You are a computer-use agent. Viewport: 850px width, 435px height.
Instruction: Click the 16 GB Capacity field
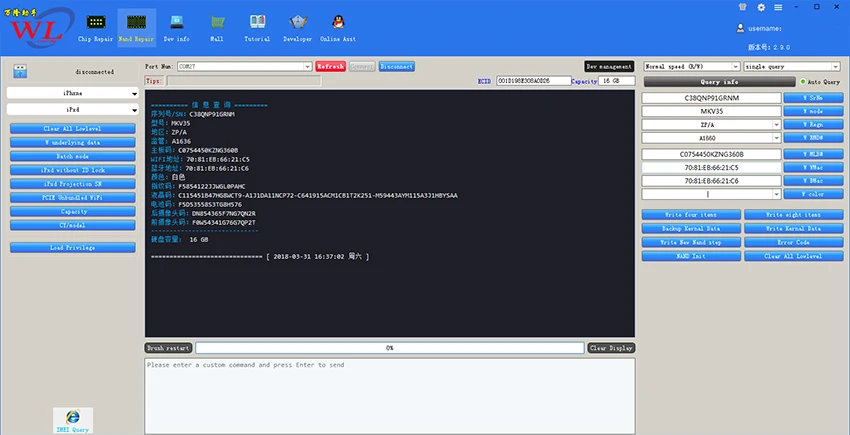[x=616, y=81]
